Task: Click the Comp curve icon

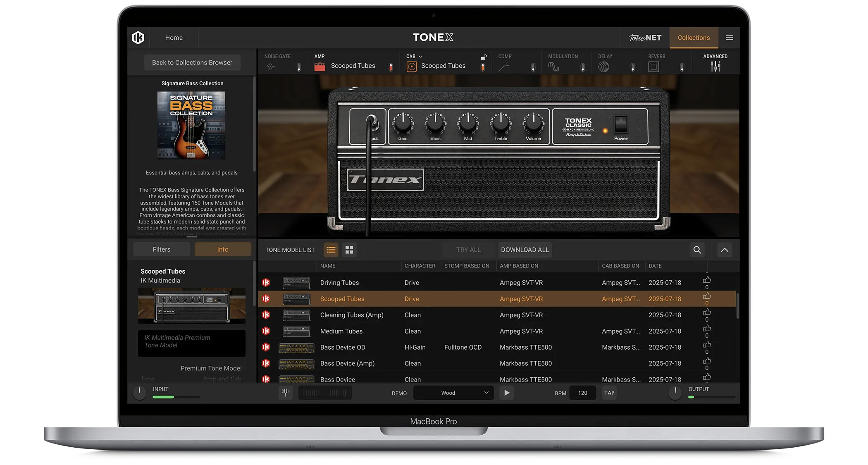Action: coord(503,67)
